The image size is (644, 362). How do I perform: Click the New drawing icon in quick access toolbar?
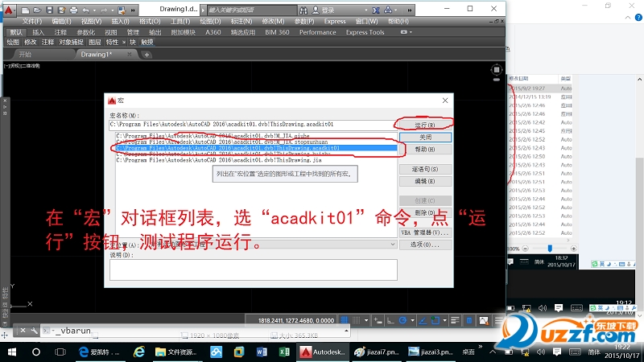click(25, 10)
